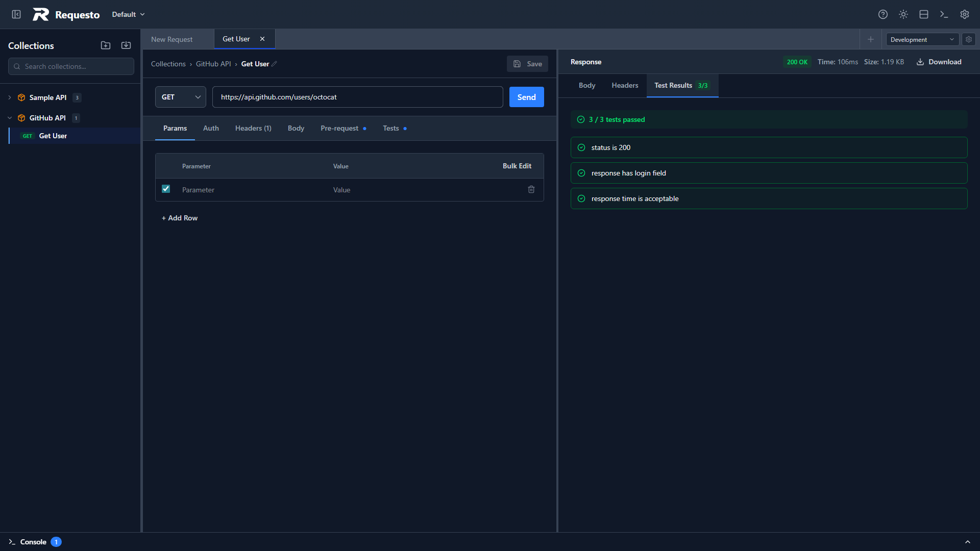Click the GitHub API cube icon
Screen dimensions: 980x551
coord(21,118)
